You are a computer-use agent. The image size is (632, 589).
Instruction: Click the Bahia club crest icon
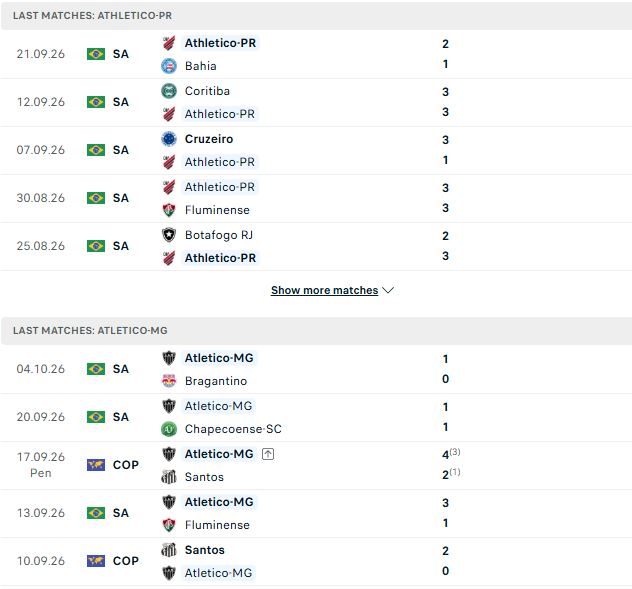click(x=169, y=66)
